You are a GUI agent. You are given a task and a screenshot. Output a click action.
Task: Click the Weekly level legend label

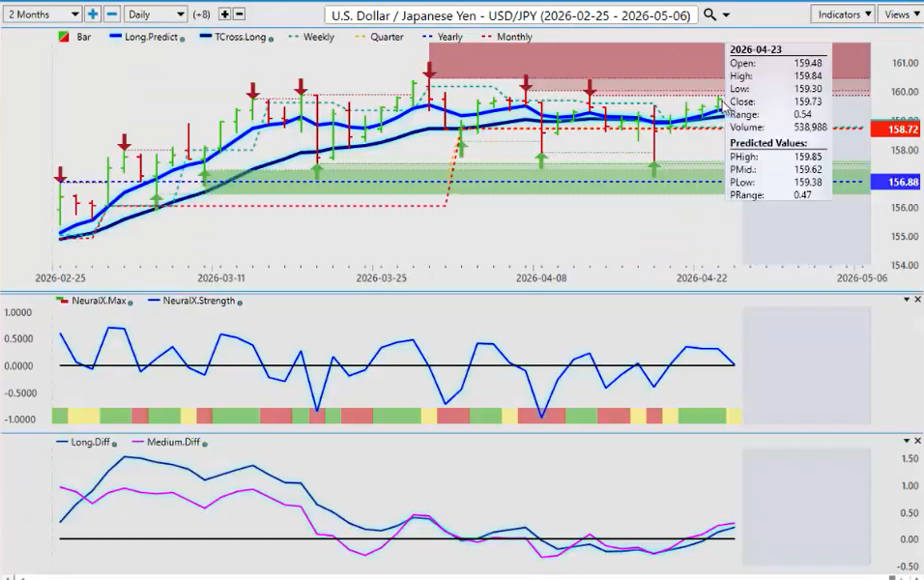pyautogui.click(x=318, y=37)
